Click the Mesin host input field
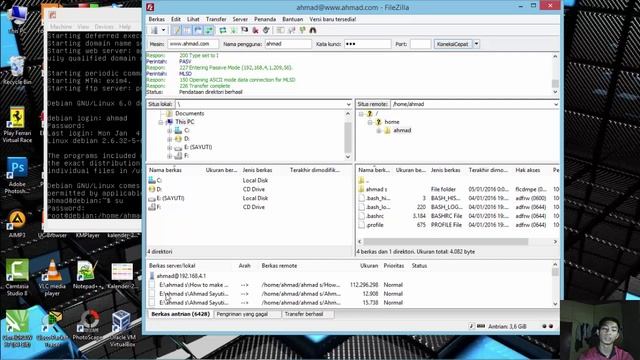 (x=193, y=44)
